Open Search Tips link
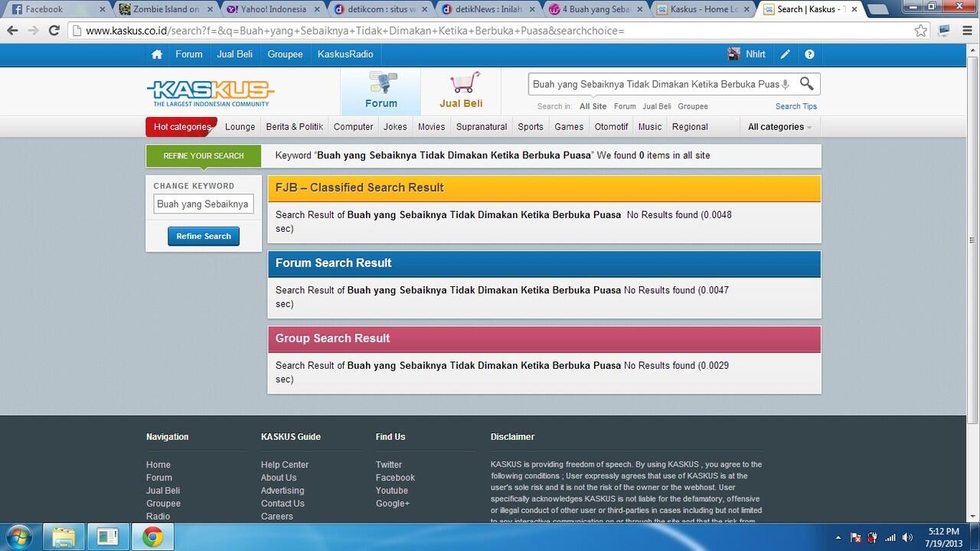 796,106
